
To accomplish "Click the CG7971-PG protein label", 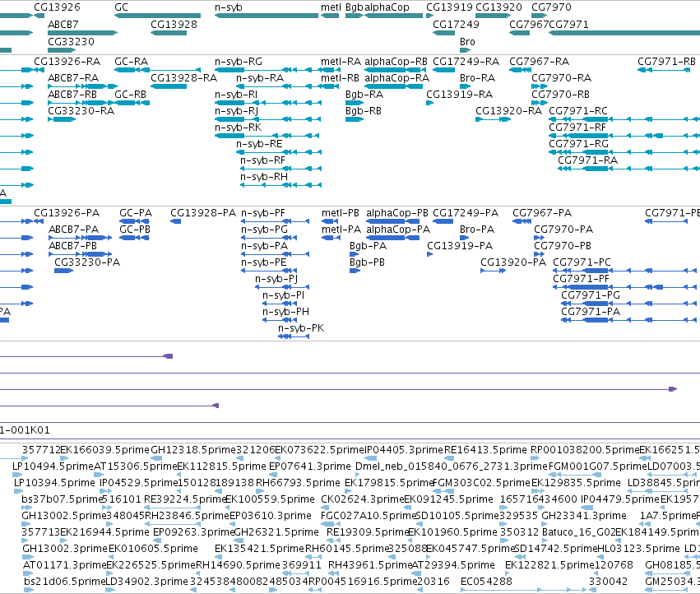I will point(590,295).
